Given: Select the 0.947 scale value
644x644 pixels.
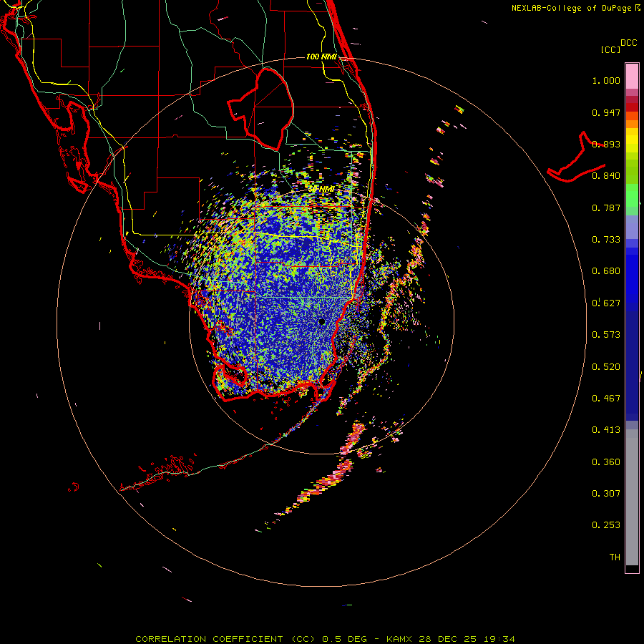Looking at the screenshot, I should point(606,112).
